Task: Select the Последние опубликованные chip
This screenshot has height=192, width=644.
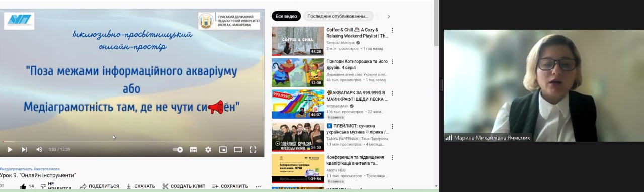Action: [339, 16]
